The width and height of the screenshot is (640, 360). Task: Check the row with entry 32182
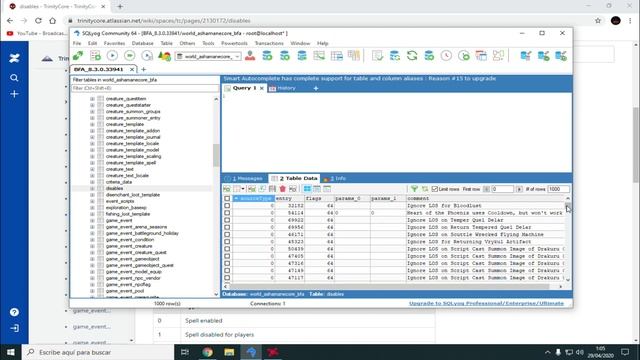227,206
